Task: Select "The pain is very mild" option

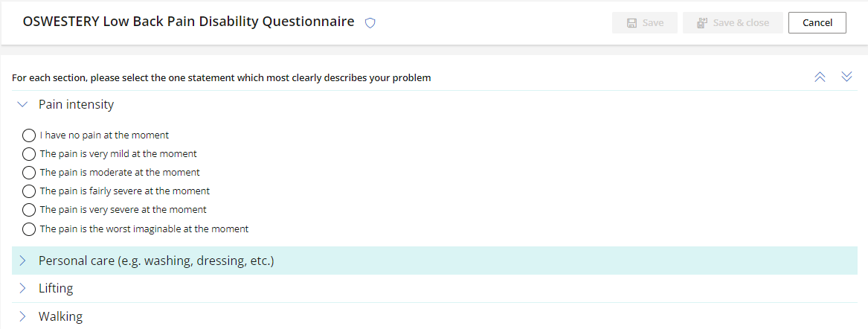Action: click(x=28, y=154)
